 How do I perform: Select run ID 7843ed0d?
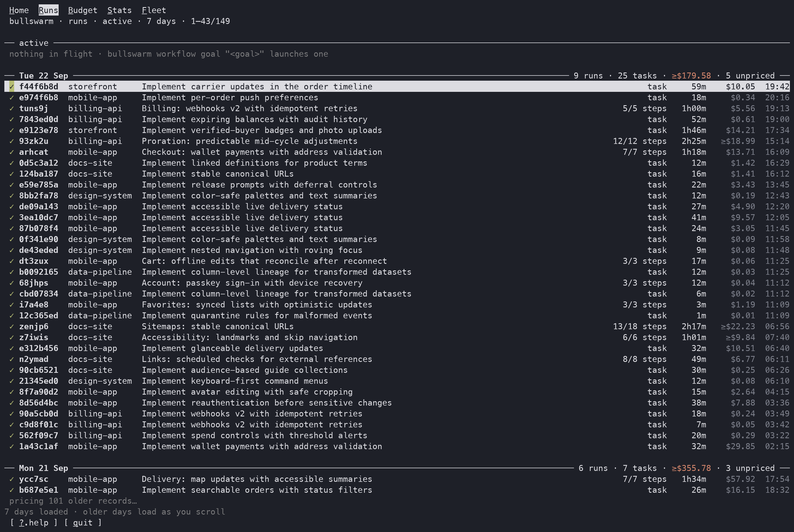39,119
